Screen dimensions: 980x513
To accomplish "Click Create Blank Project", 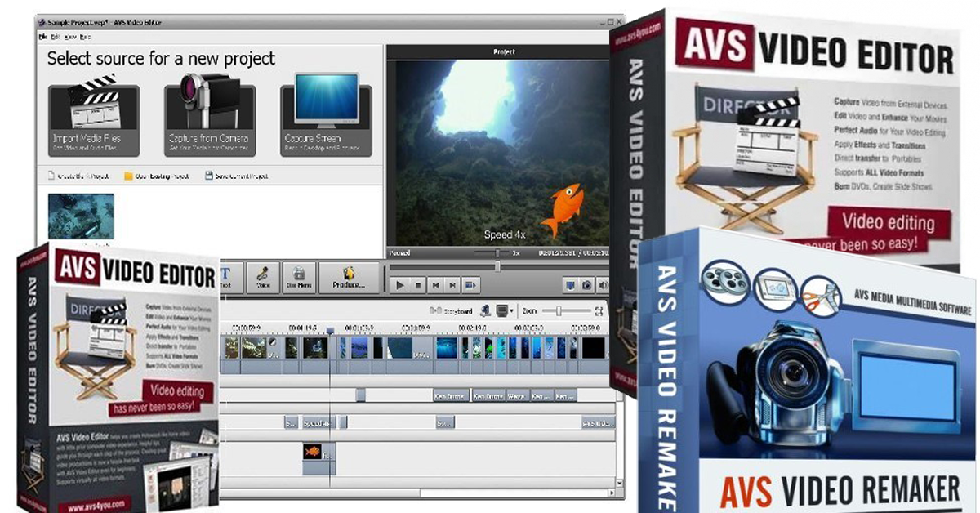I will point(78,175).
